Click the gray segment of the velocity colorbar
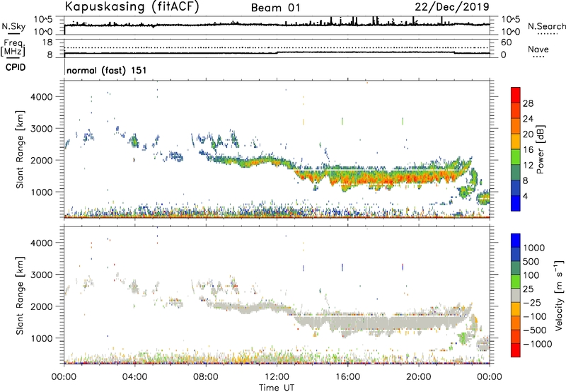The width and height of the screenshot is (566, 392). click(516, 295)
